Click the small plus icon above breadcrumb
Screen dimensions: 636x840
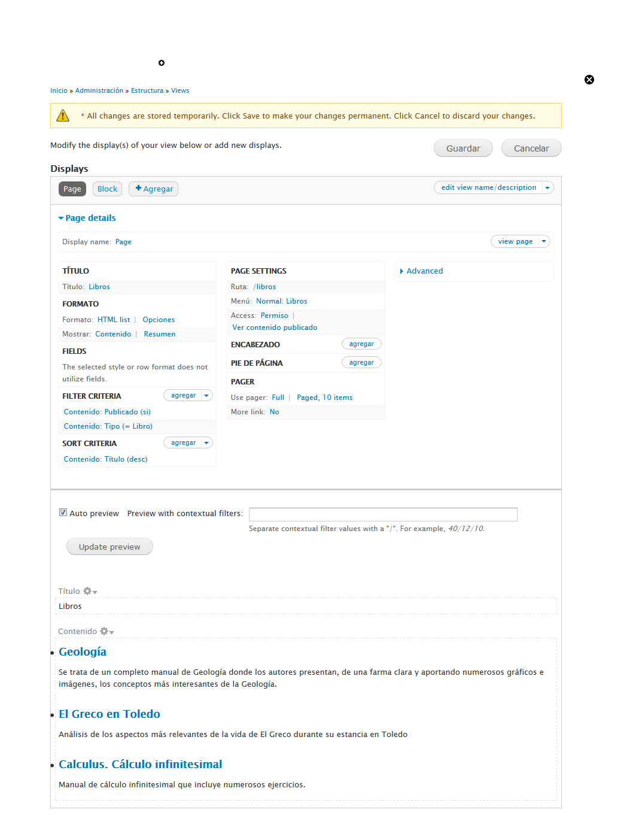[x=162, y=63]
